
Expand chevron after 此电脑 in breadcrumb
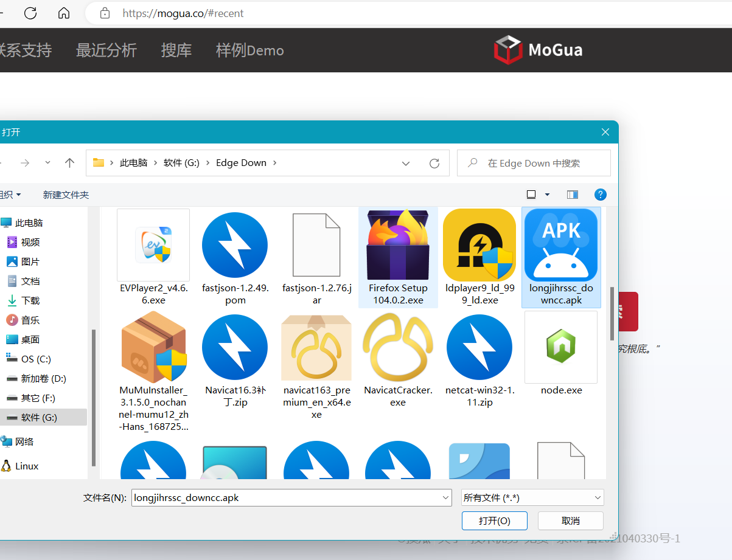pos(156,163)
